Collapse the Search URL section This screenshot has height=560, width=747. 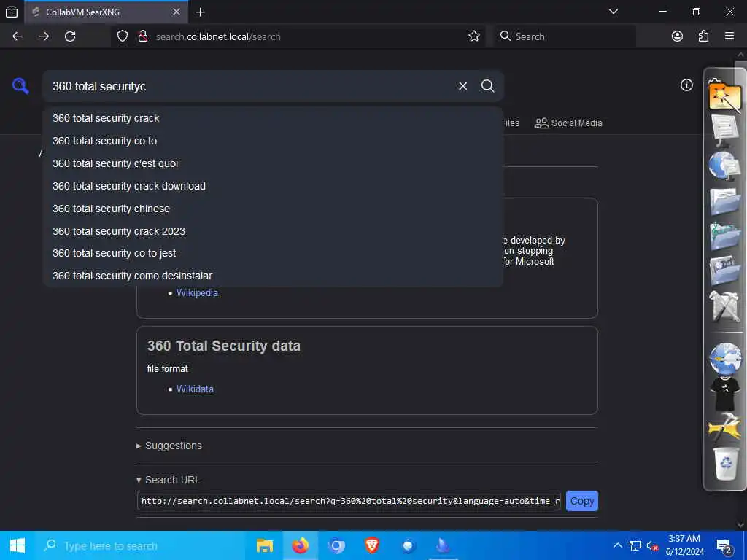[x=169, y=480]
